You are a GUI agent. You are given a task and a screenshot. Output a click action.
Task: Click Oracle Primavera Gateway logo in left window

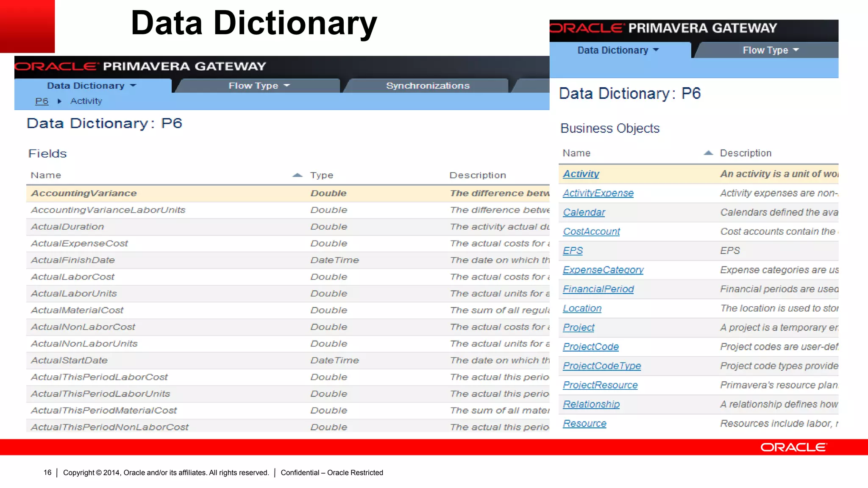(140, 67)
